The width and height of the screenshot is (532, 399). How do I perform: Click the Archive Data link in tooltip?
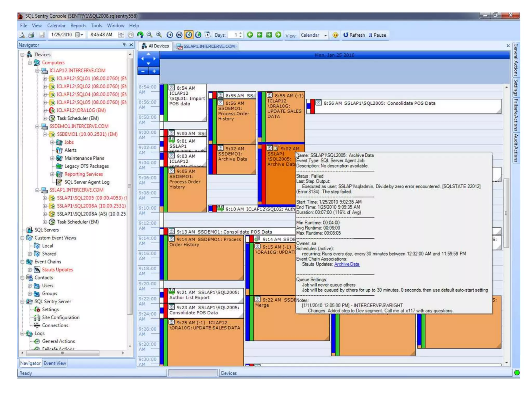pos(347,264)
